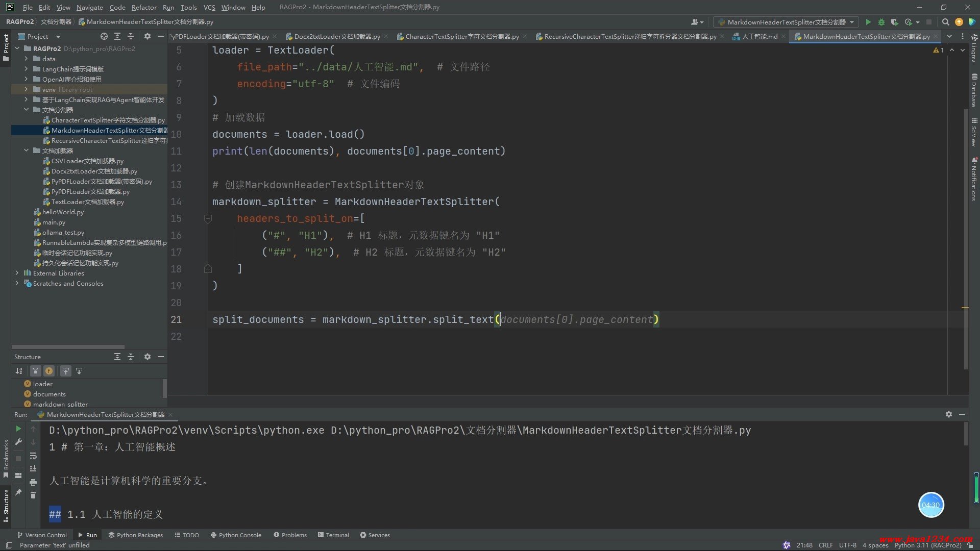Collapse the 文档加载器 folder
This screenshot has width=980, height=551.
pyautogui.click(x=26, y=151)
